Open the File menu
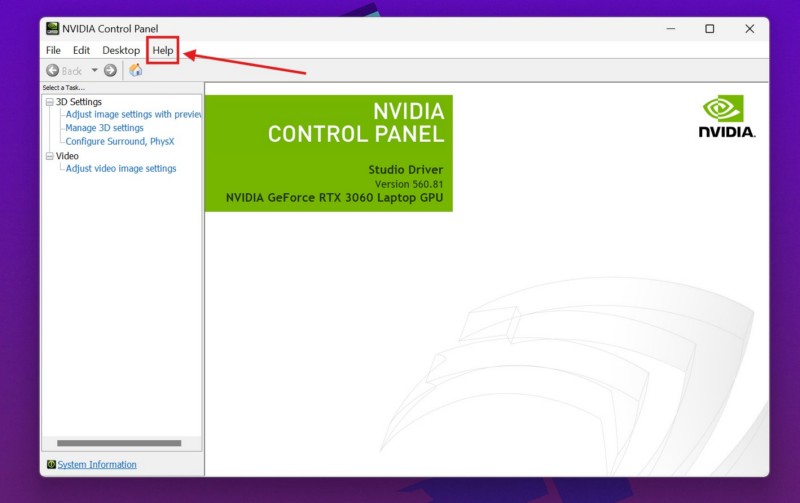This screenshot has height=503, width=800. pyautogui.click(x=53, y=50)
